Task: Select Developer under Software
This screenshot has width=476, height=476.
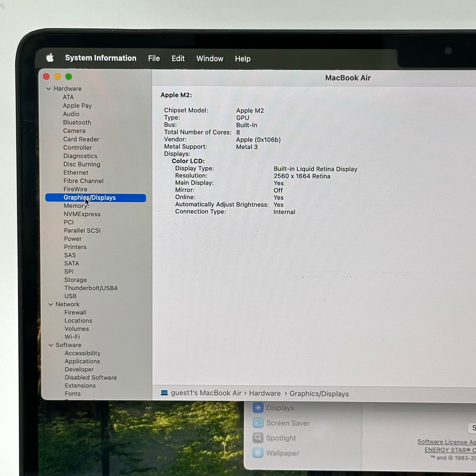Action: point(79,369)
